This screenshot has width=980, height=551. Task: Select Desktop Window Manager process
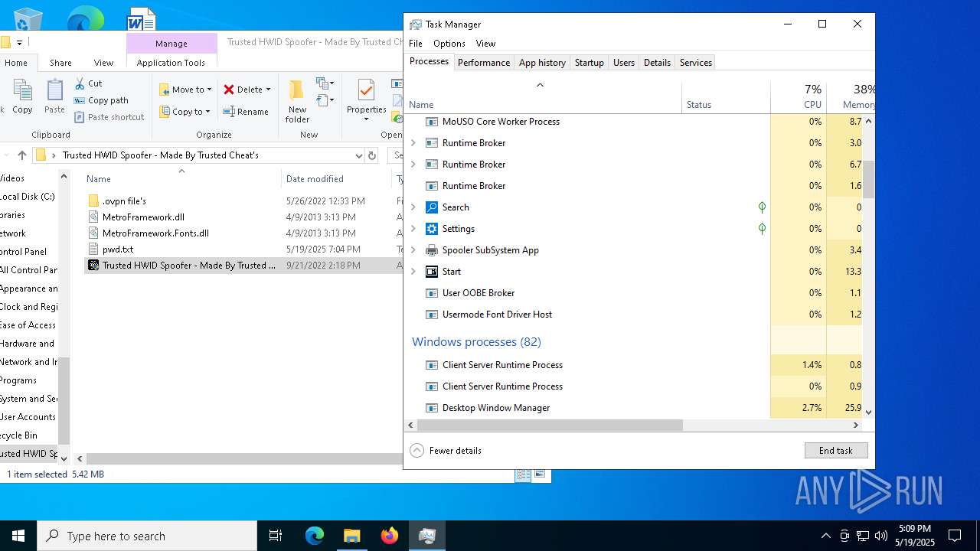(x=496, y=408)
